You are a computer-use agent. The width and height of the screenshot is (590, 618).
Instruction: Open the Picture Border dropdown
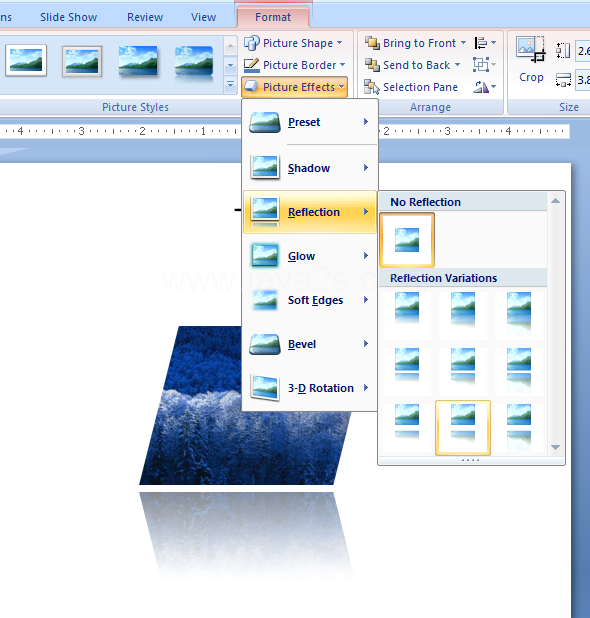click(x=294, y=65)
